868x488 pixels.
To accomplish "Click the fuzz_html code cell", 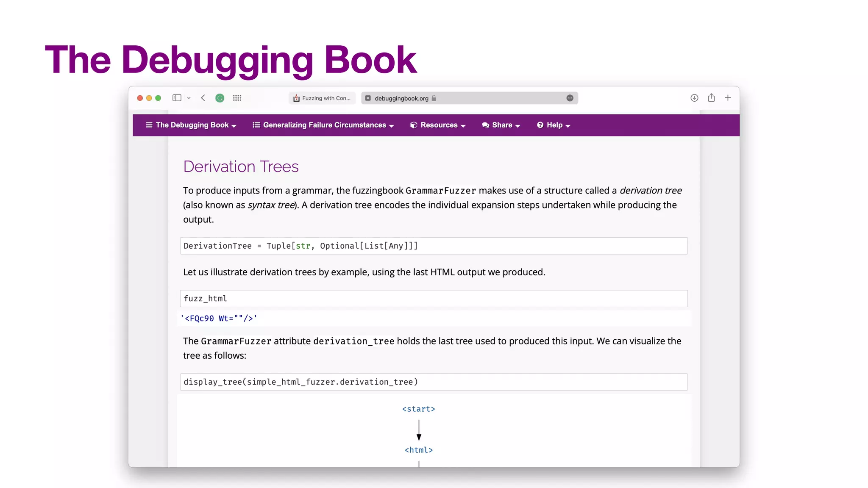I will coord(434,298).
